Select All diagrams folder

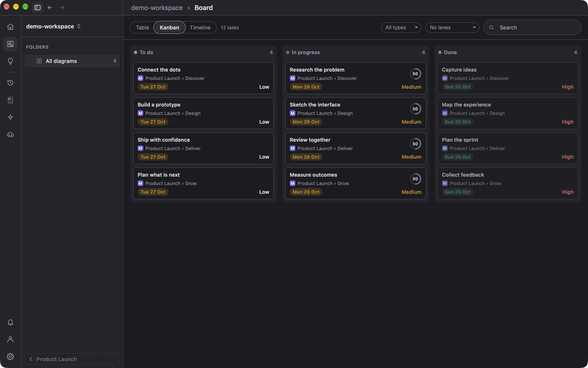click(72, 61)
